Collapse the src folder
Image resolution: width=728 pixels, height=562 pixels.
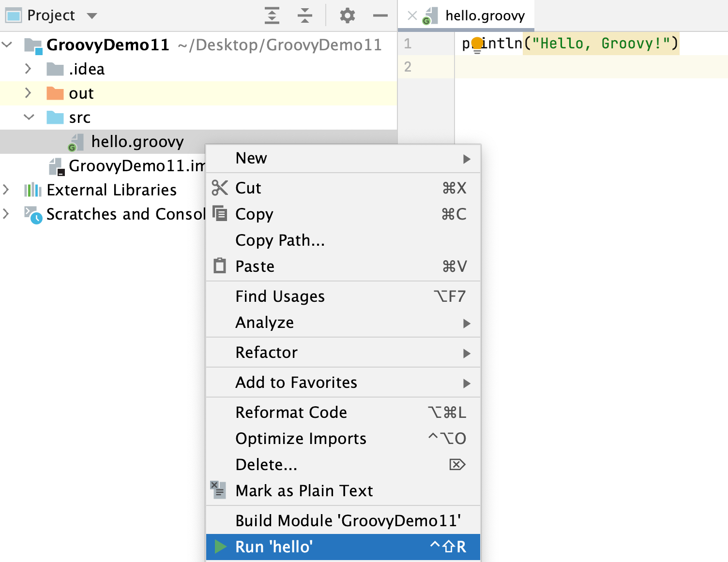(x=29, y=117)
